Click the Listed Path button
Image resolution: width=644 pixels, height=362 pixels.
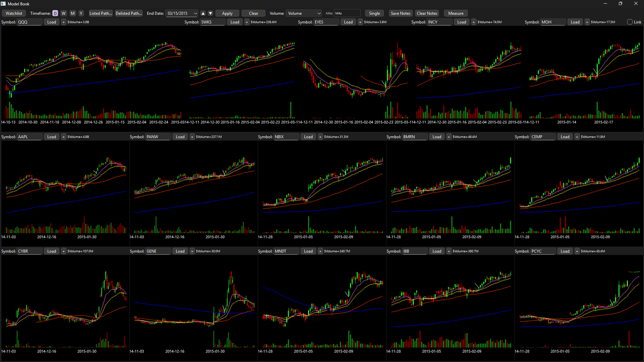coord(101,13)
